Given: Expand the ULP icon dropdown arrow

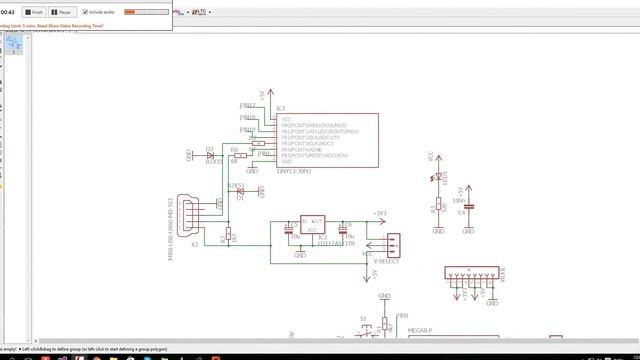Looking at the screenshot, I should [x=188, y=13].
